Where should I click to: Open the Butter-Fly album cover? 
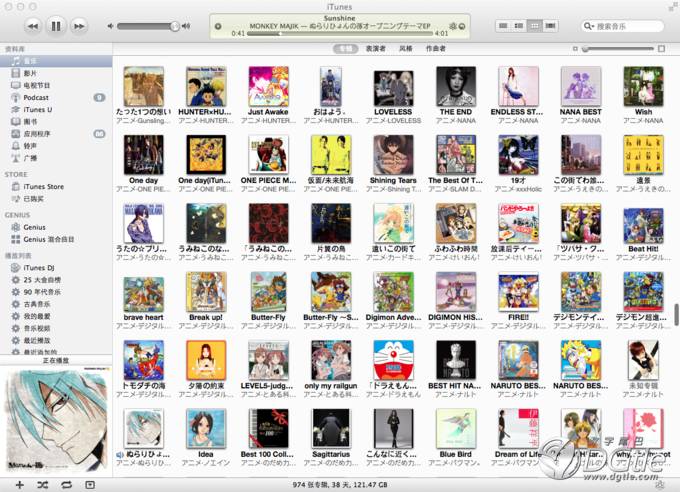point(268,292)
